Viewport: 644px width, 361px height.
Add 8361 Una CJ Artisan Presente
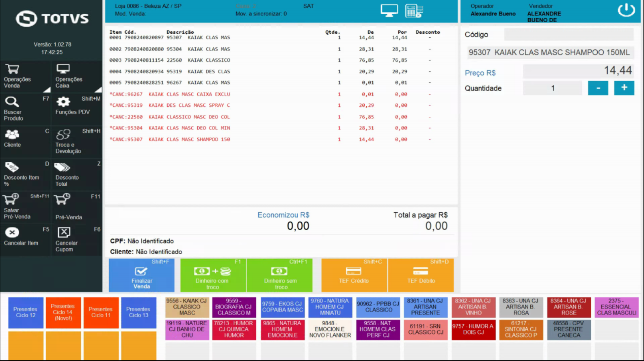(x=426, y=307)
